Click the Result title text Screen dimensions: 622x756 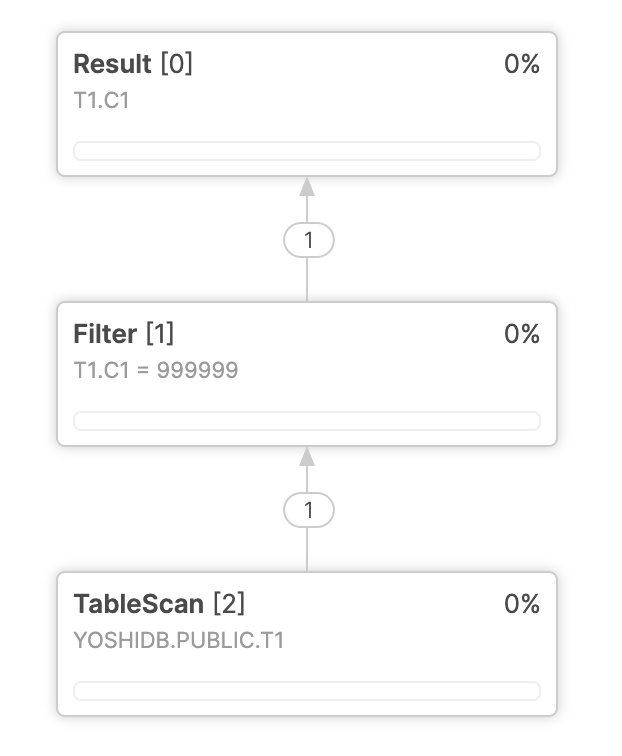(112, 64)
